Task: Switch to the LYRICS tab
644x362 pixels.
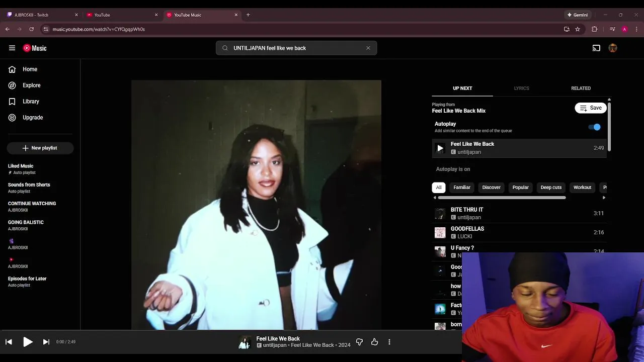Action: (521, 88)
